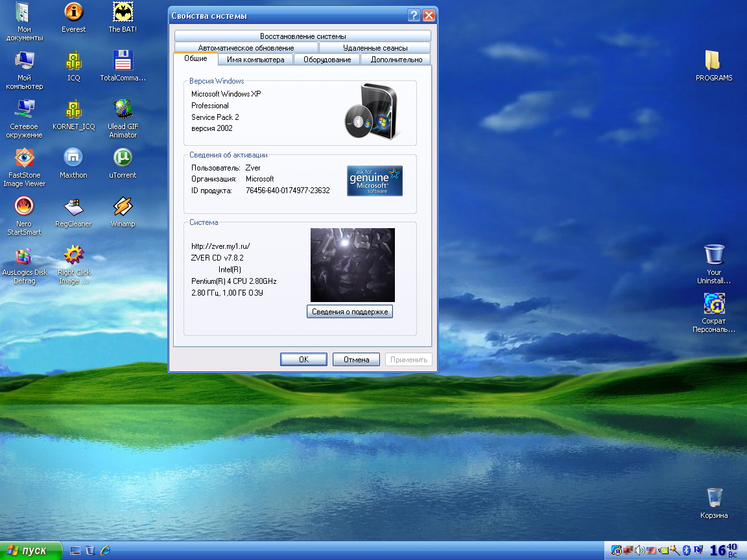This screenshot has width=747, height=560.
Task: Click the system tray clock
Action: (x=723, y=550)
